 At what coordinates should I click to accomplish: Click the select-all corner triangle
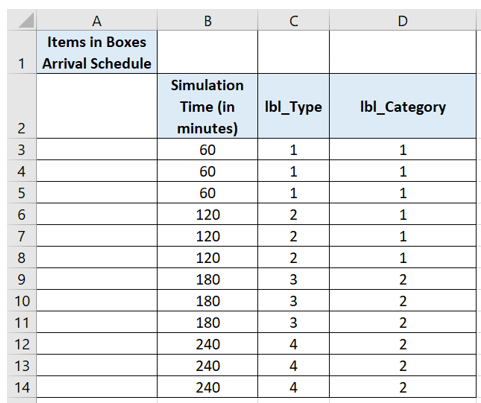(26, 20)
